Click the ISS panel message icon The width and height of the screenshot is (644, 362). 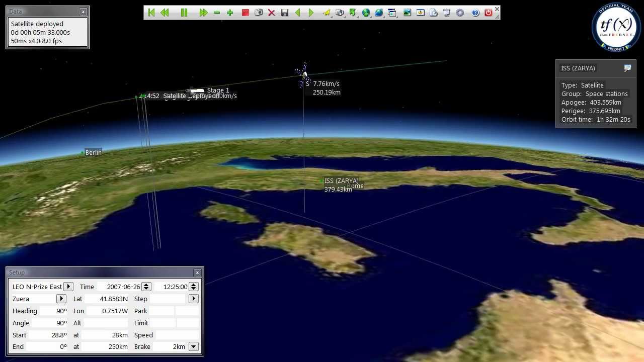(627, 68)
